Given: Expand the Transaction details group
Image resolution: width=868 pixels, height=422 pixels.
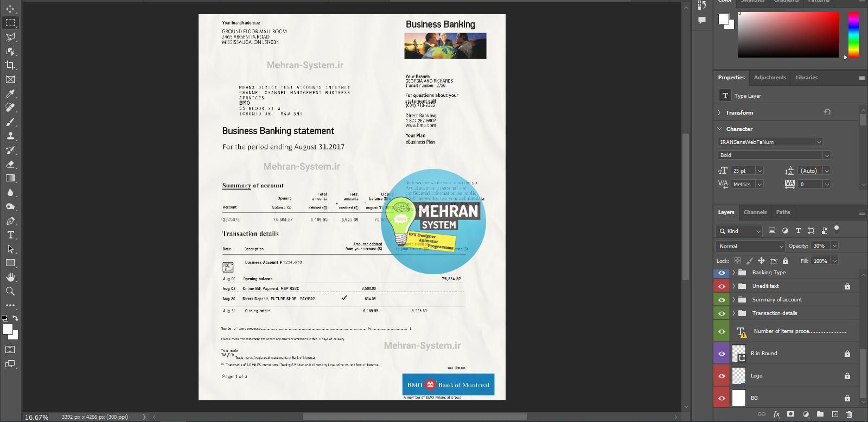Looking at the screenshot, I should point(733,313).
